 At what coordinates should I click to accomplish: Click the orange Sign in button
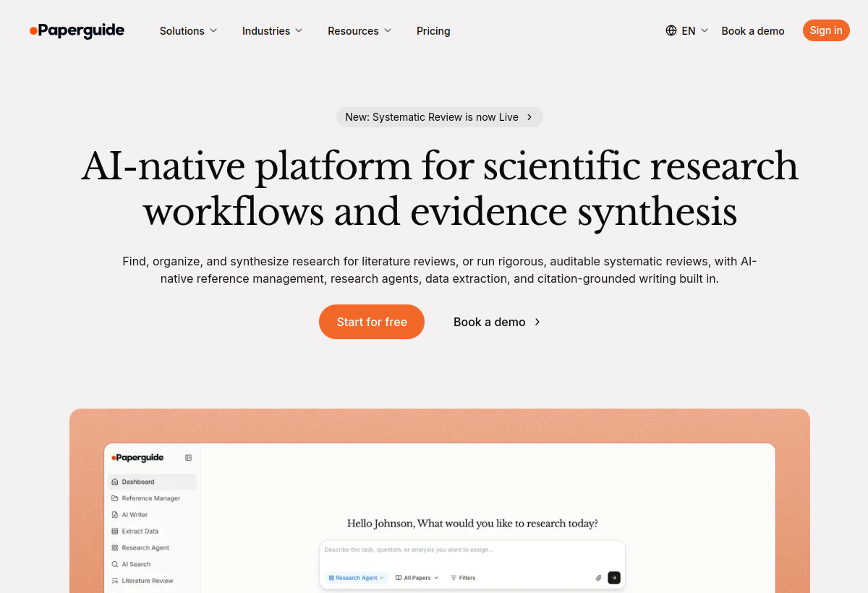pyautogui.click(x=826, y=30)
